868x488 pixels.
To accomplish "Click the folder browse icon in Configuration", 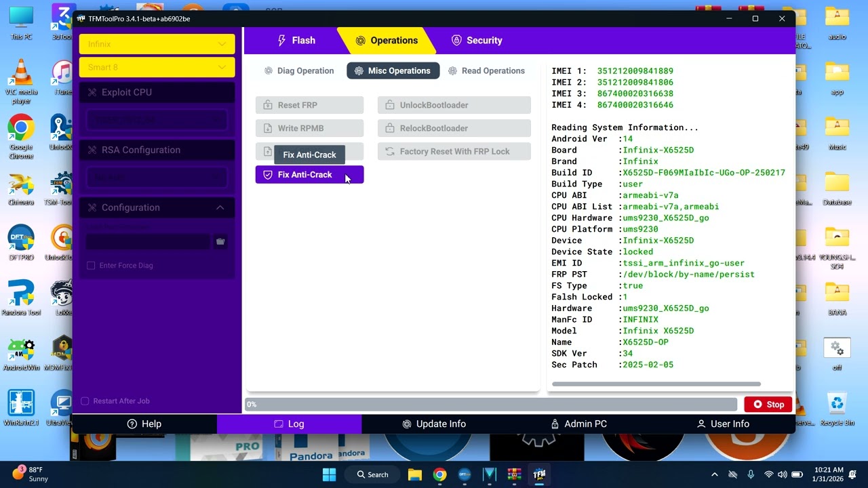I will pos(220,241).
